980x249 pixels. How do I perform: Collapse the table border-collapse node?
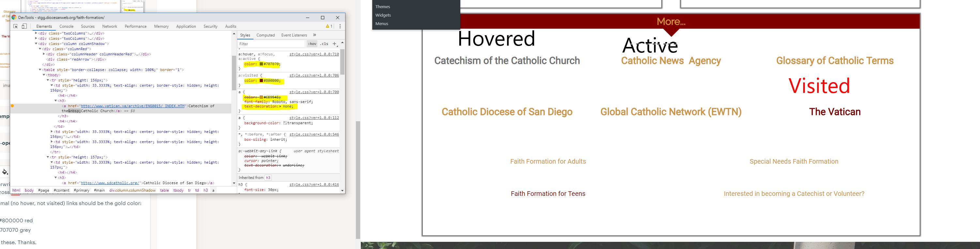coord(40,70)
